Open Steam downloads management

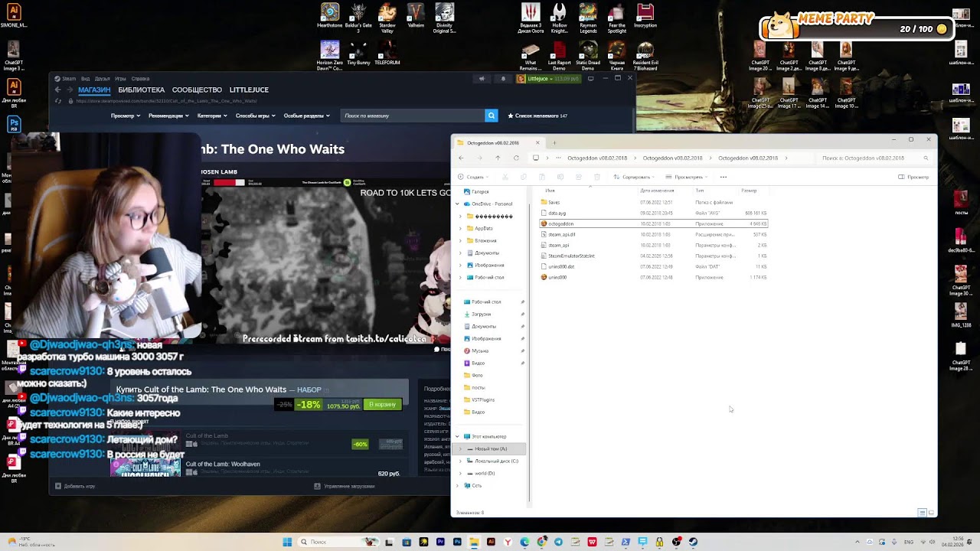[345, 486]
